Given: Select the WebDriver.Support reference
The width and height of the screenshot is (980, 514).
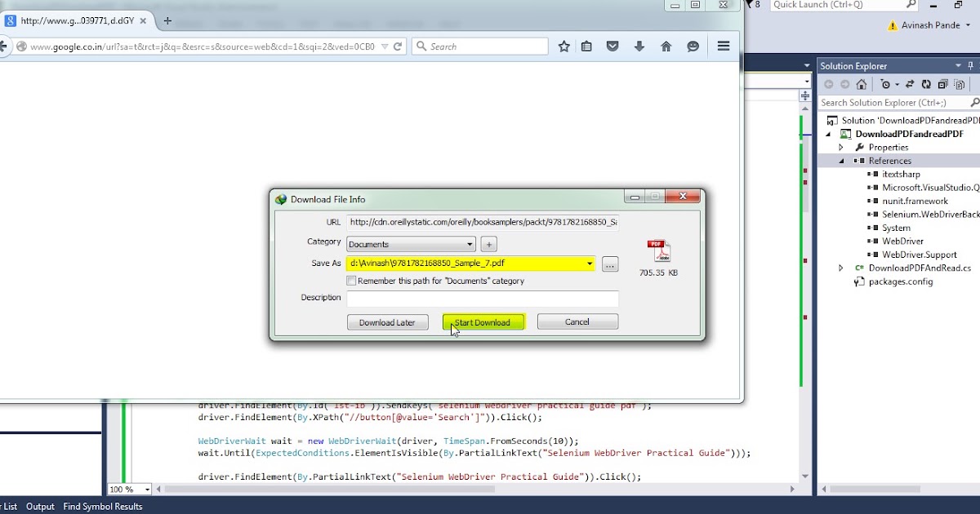Looking at the screenshot, I should tap(920, 255).
